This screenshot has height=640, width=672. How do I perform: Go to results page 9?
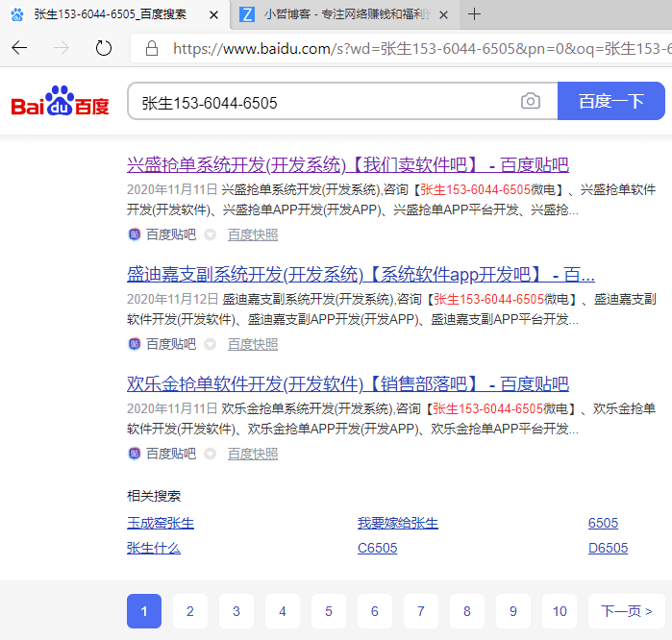[x=513, y=611]
